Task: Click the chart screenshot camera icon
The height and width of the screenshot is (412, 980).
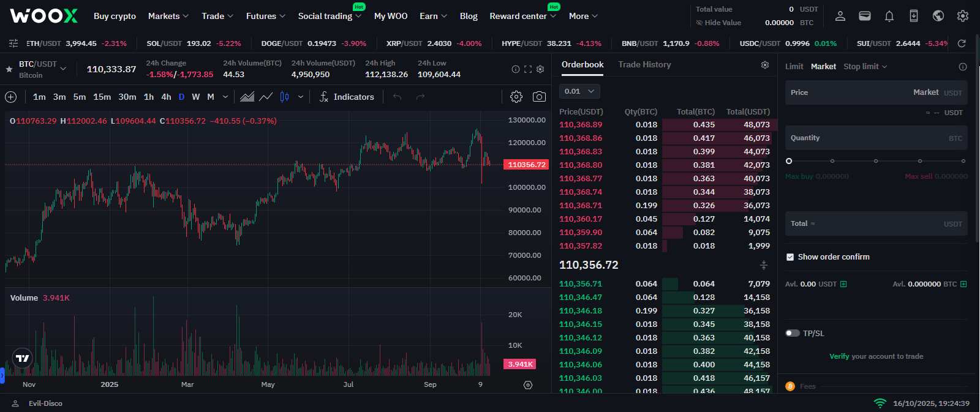Action: [539, 97]
